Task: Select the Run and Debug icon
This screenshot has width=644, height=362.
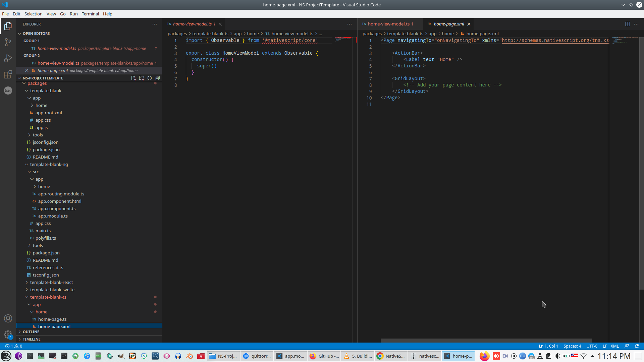Action: tap(8, 58)
